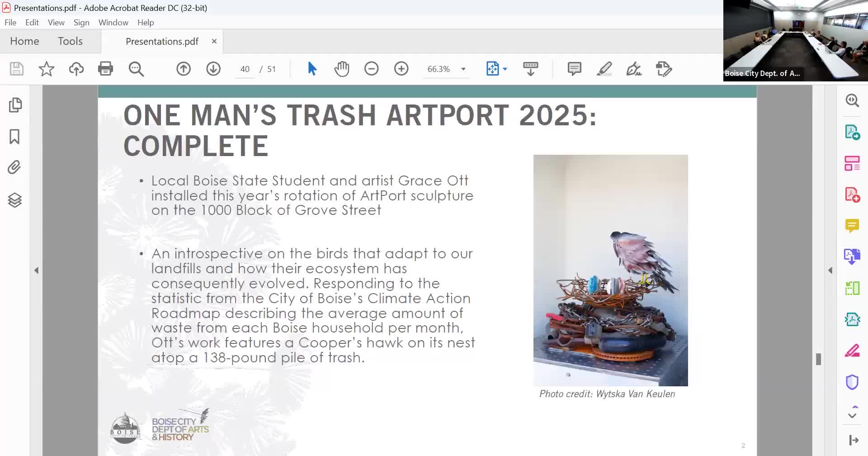The image size is (868, 456).
Task: Open the Sign document pen tool
Action: (634, 69)
